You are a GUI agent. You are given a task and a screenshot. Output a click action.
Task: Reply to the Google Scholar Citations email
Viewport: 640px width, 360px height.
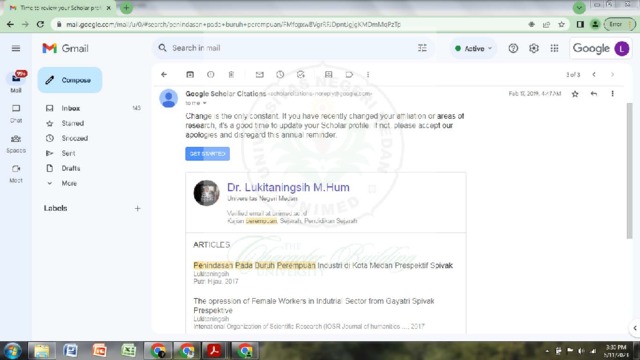click(594, 93)
